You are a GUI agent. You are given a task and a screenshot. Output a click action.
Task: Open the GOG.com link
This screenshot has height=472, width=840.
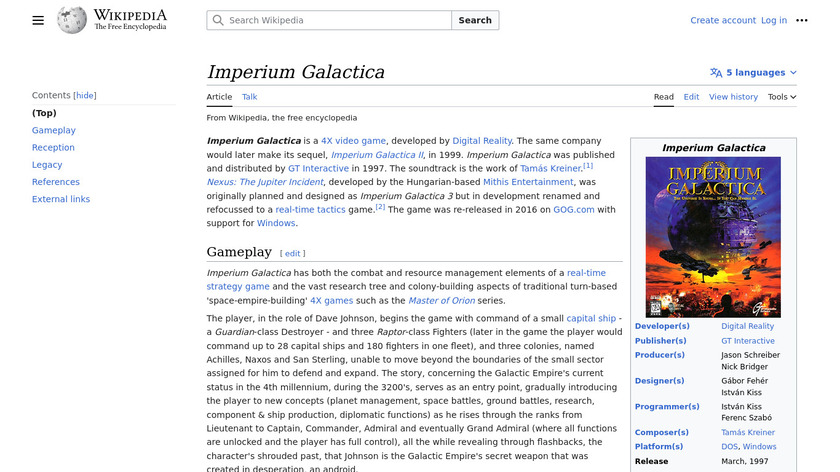(x=574, y=209)
